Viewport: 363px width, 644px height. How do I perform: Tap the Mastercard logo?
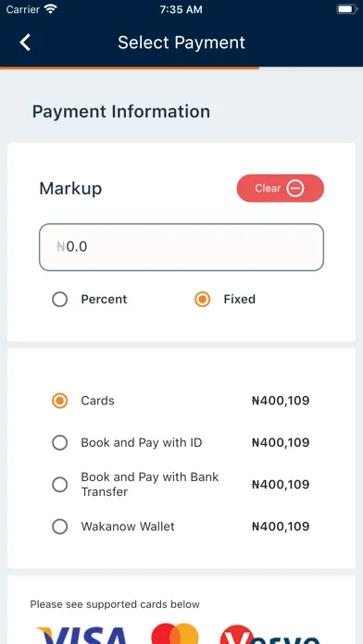coord(175,634)
